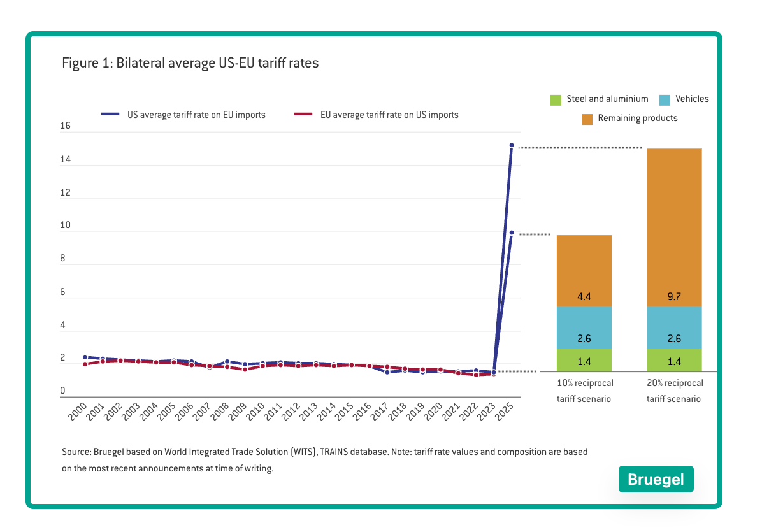Click the 4.4 orange bar segment
Viewport: 762px width, 532px height.
point(584,271)
